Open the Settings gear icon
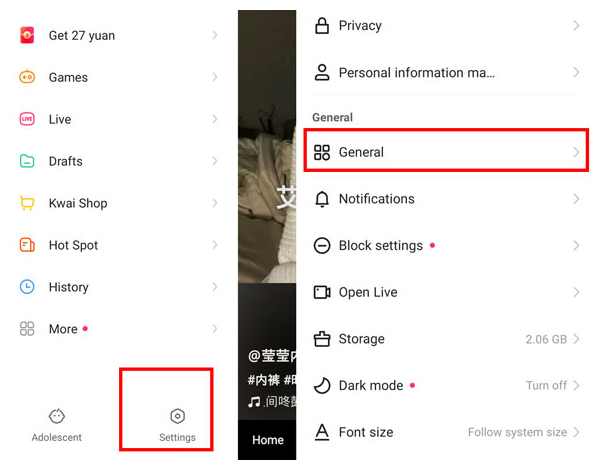Image resolution: width=591 pixels, height=466 pixels. point(178,416)
